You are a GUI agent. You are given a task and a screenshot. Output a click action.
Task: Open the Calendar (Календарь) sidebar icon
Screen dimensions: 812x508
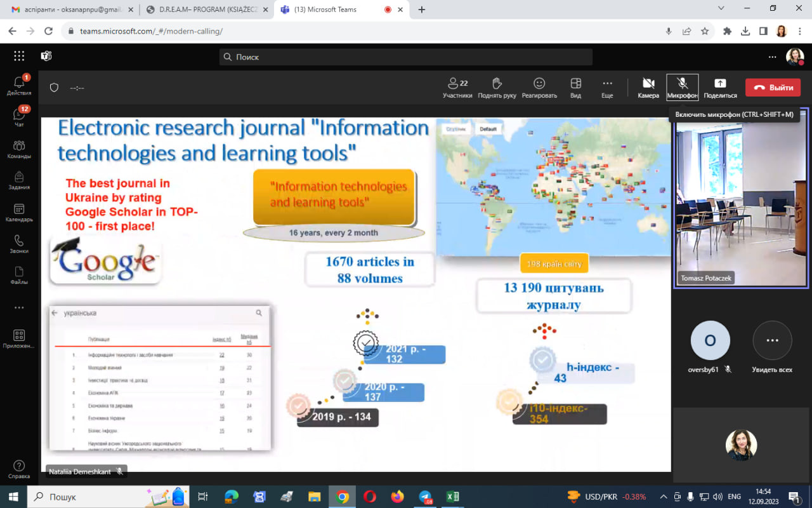tap(19, 212)
